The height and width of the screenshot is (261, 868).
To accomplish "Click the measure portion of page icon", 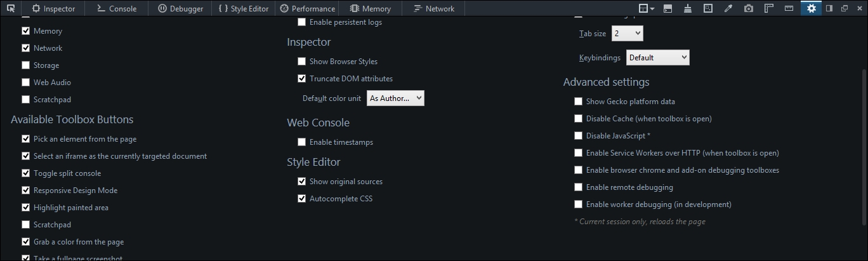I will (x=789, y=8).
